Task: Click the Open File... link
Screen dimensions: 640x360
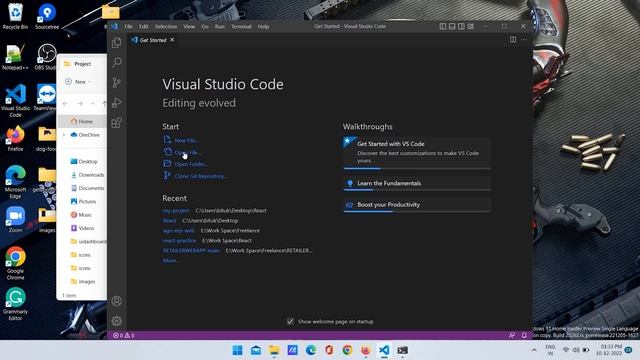Action: click(188, 152)
